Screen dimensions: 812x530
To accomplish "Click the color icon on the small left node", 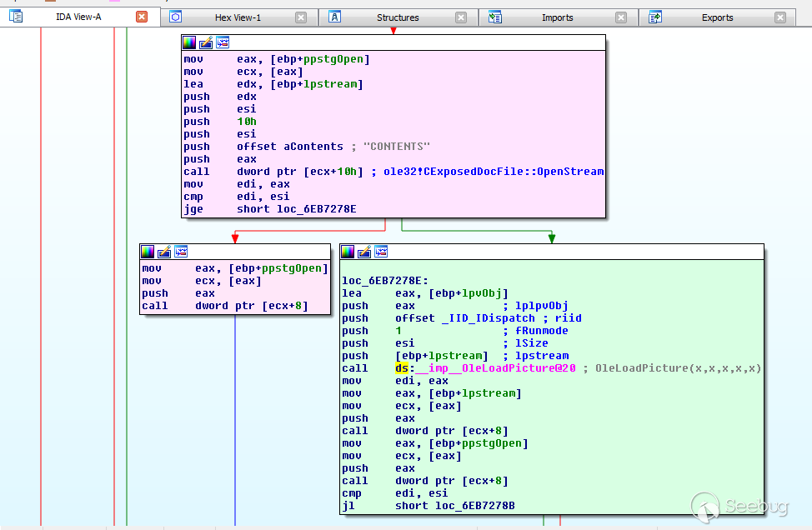I will (148, 251).
